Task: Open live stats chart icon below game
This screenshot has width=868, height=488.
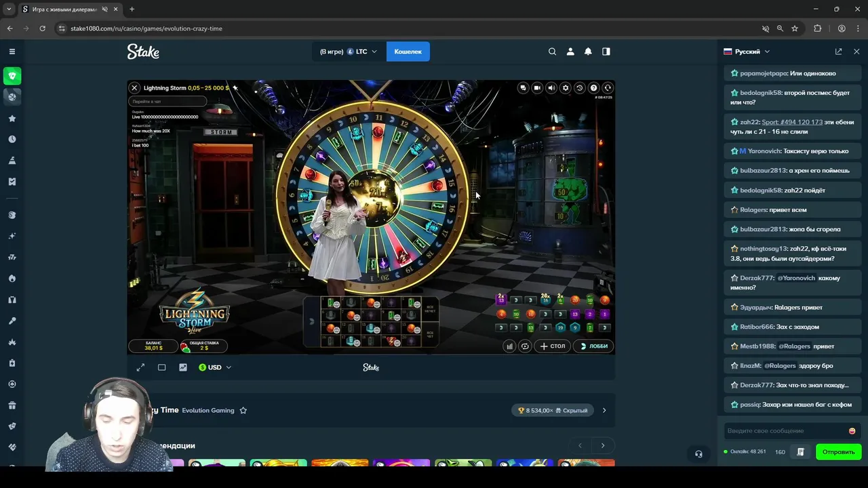Action: (182, 367)
